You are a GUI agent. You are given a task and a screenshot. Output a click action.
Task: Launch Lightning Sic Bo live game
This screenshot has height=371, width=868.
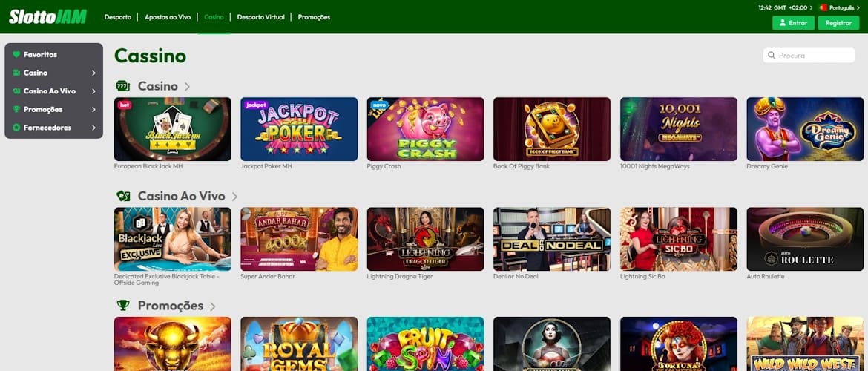coord(679,239)
